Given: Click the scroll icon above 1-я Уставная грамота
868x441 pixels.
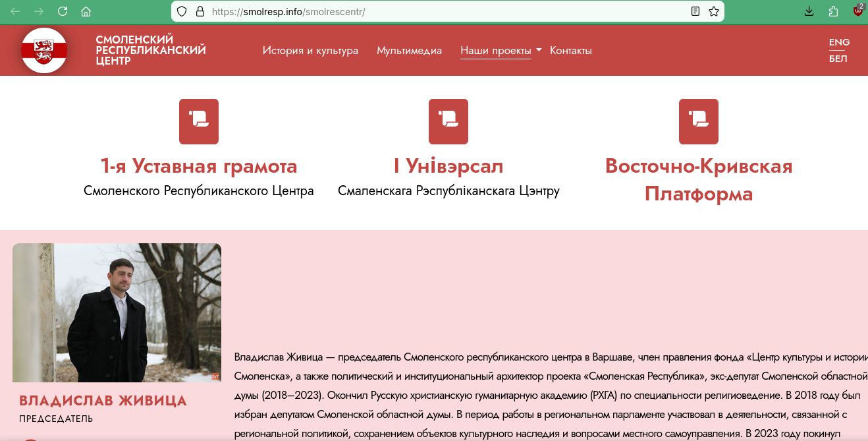Looking at the screenshot, I should (x=199, y=121).
